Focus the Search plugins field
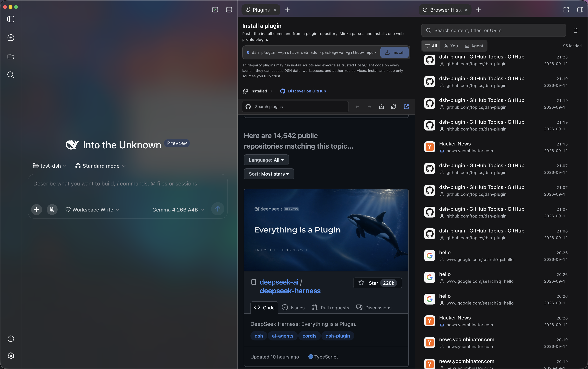 point(295,107)
